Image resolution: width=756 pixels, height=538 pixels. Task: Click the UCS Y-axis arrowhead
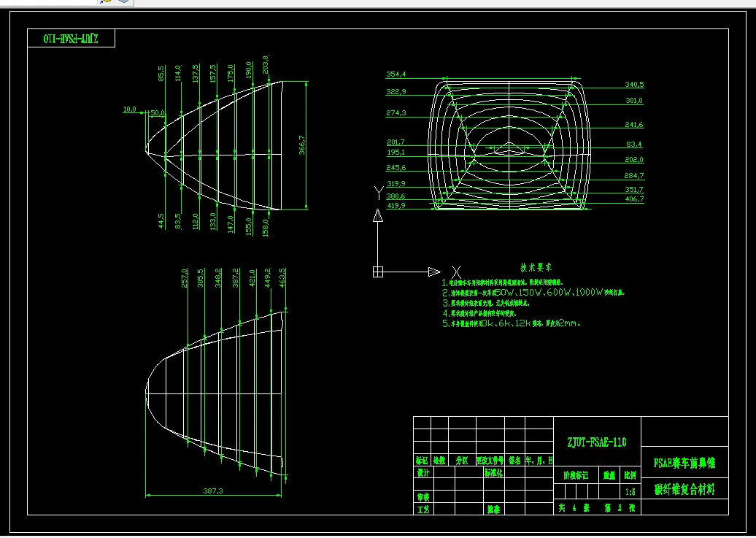click(378, 215)
